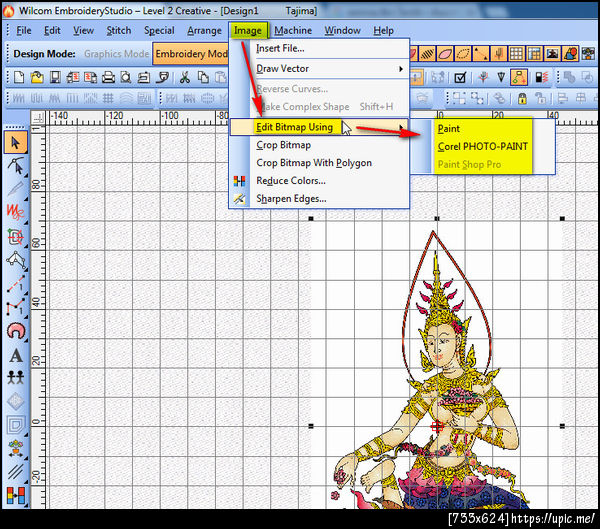Toggle the highlighted node-path icon

[x=519, y=77]
